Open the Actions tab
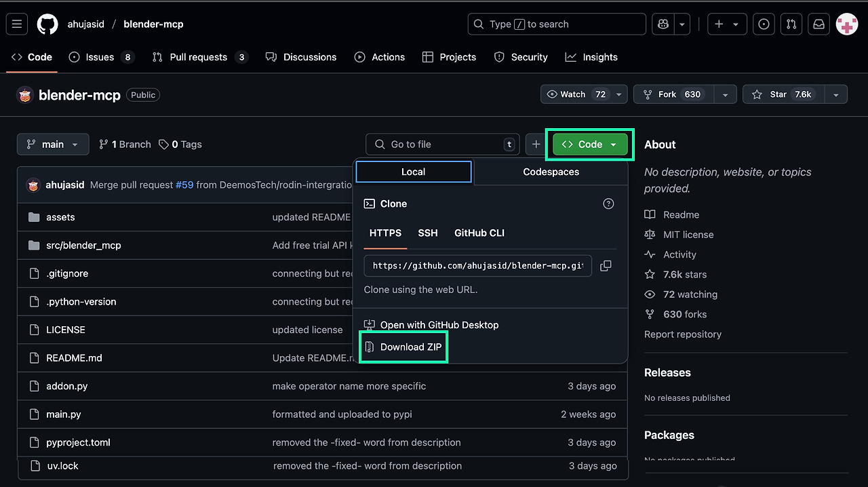The image size is (868, 487). pos(380,57)
